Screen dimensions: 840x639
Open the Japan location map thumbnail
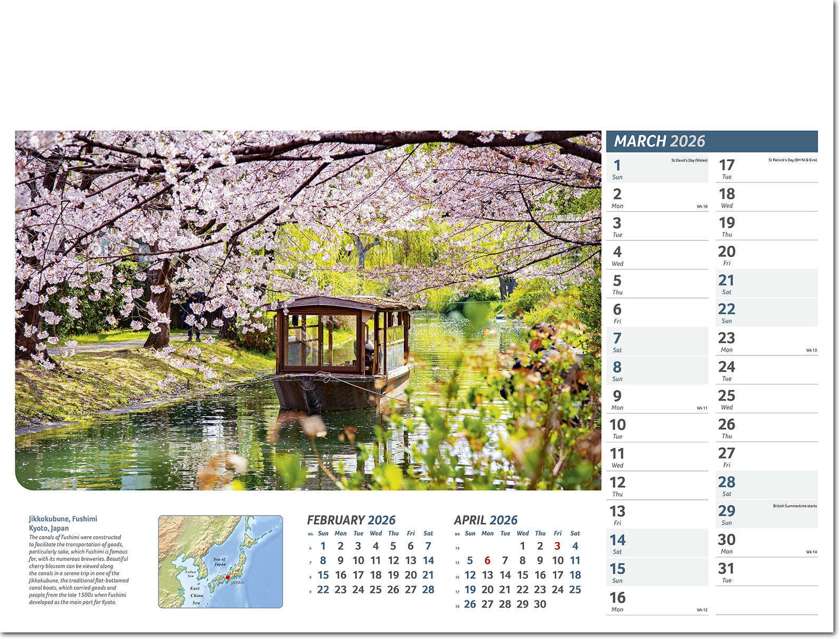(x=220, y=561)
